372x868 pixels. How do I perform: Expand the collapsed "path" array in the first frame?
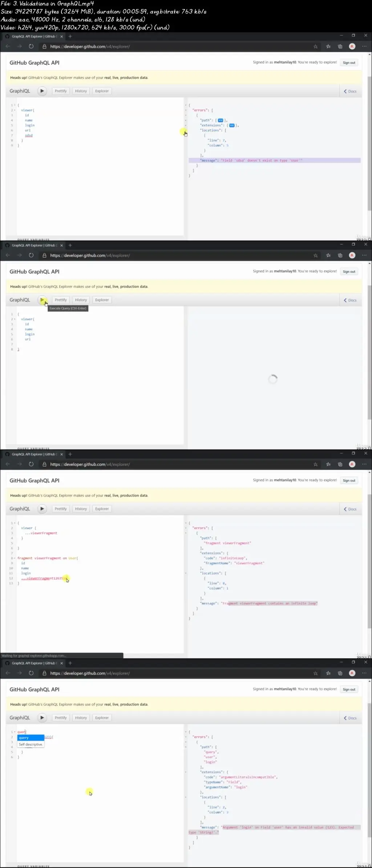[220, 120]
